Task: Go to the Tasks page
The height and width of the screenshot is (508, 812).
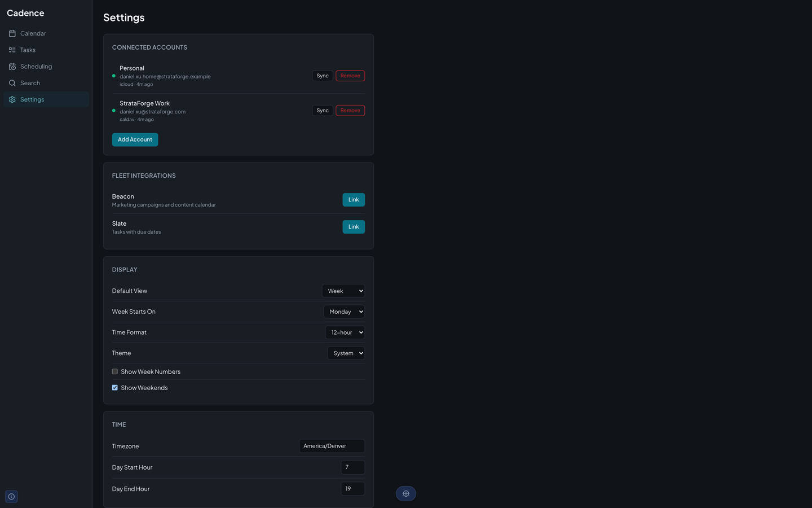Action: [46, 50]
